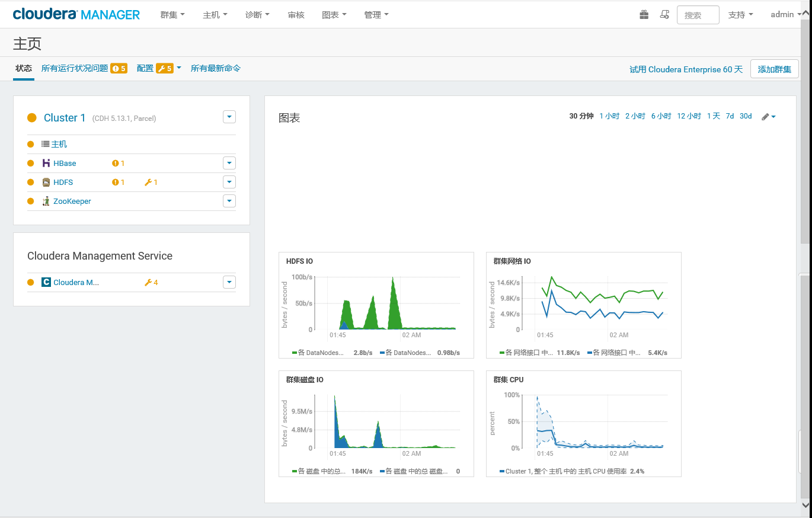The width and height of the screenshot is (812, 518).
Task: Click the HDFS IO chart graph
Action: (386, 303)
